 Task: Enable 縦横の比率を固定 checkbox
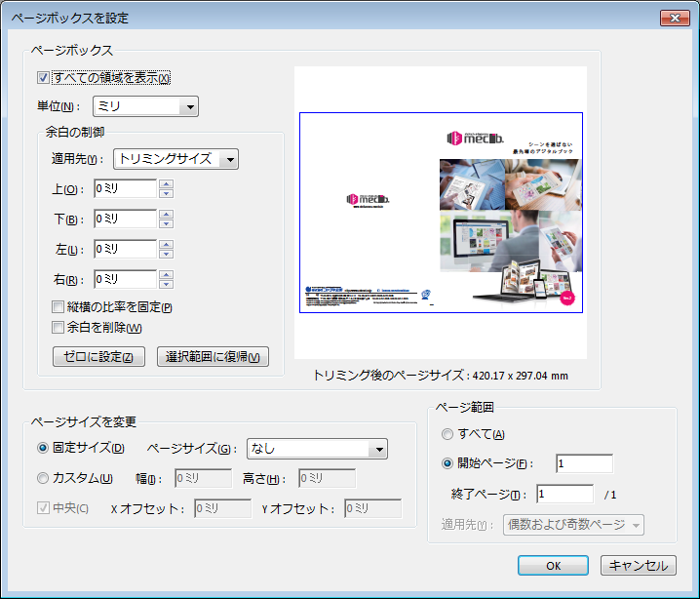pyautogui.click(x=58, y=308)
